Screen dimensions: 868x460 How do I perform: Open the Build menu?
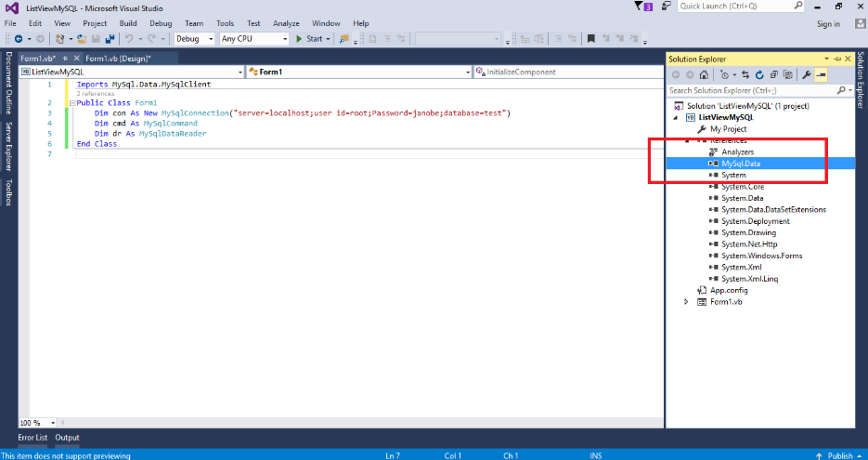[128, 23]
